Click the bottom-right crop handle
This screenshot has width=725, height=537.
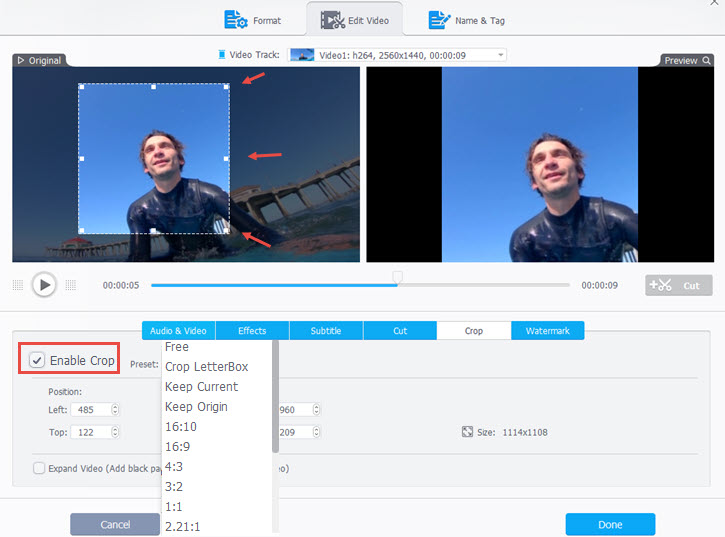(x=226, y=230)
